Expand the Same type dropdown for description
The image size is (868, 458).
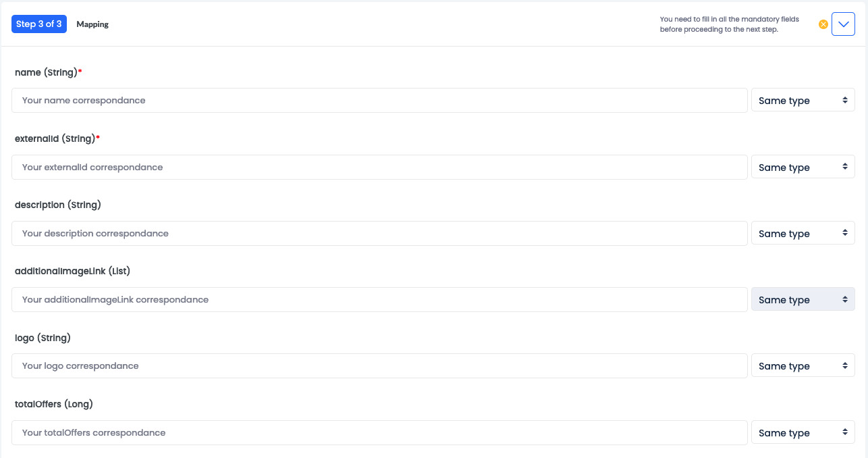point(803,234)
